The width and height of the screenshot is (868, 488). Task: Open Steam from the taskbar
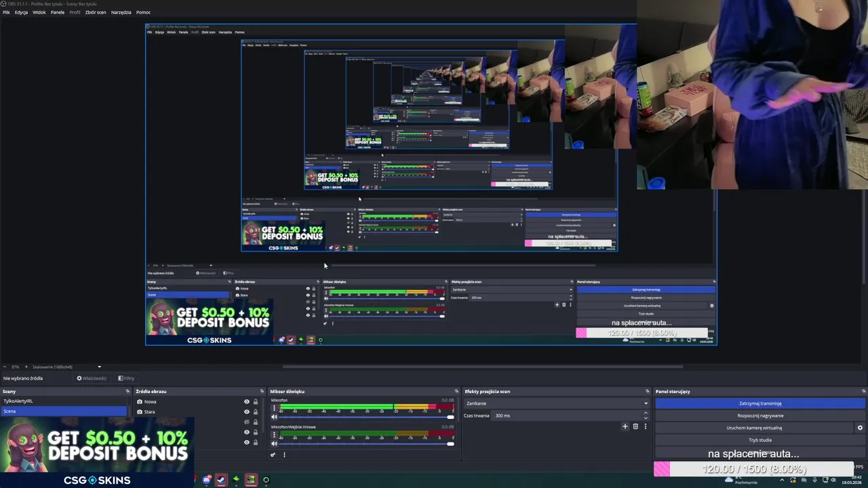coord(221,480)
